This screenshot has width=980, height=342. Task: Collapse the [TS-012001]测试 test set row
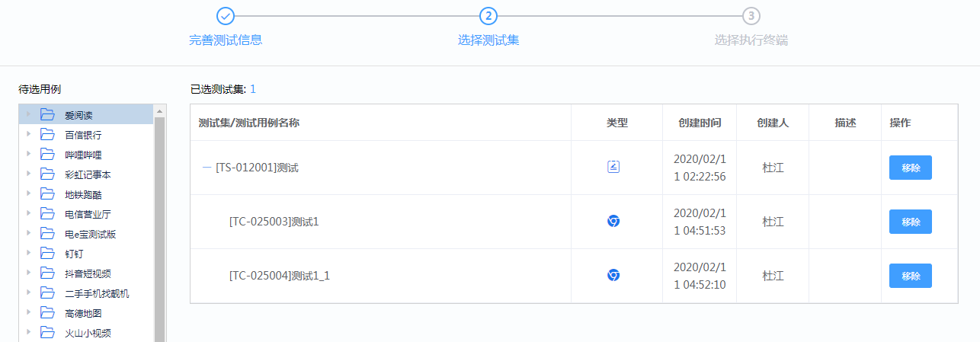(207, 168)
